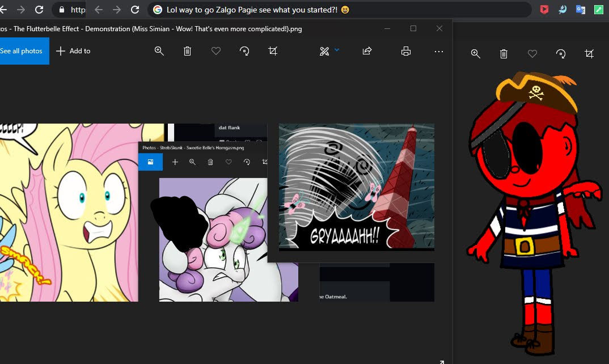Click address bar with Zalgo Pagie text
Viewport: 609px width, 364px height.
(339, 10)
